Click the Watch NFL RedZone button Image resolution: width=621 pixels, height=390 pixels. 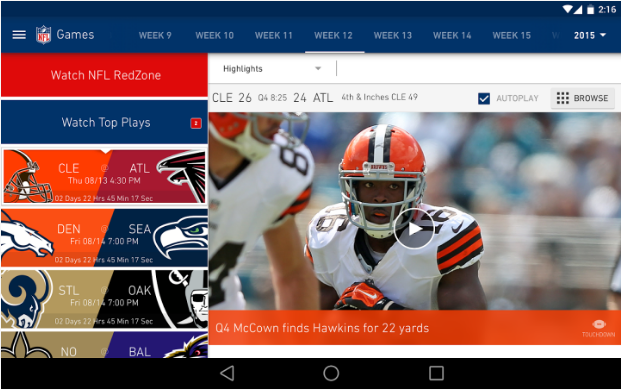tap(105, 75)
